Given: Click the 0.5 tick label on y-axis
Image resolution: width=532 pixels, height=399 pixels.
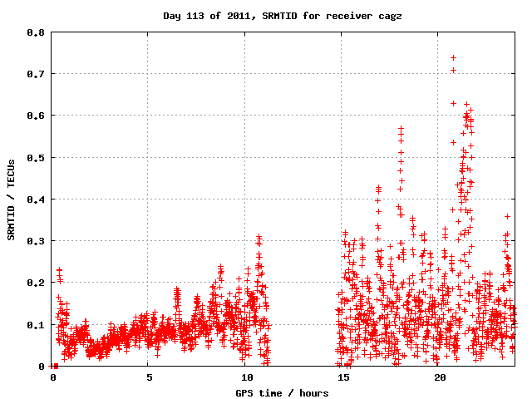Looking at the screenshot, I should pyautogui.click(x=36, y=157).
